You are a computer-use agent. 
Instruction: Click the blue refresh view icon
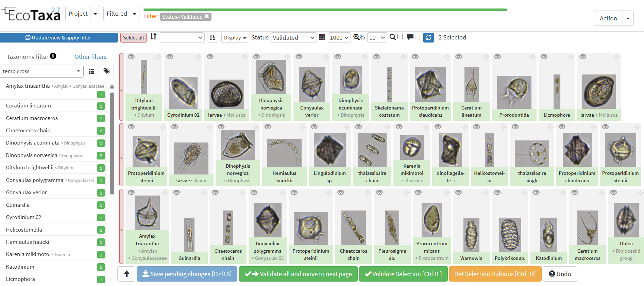pos(428,37)
